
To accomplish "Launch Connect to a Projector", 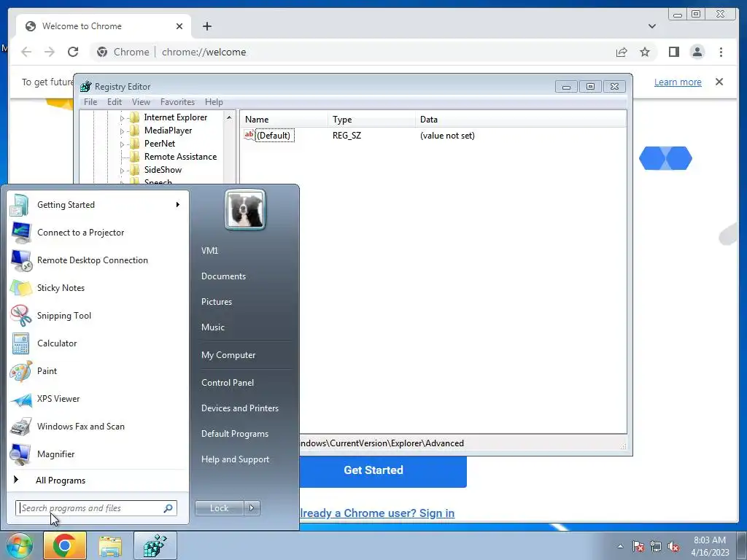I will [x=98, y=233].
